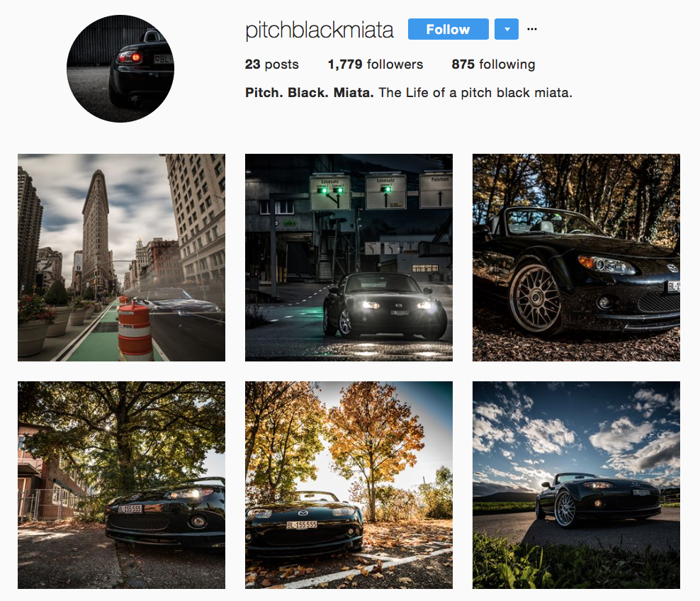
Task: Open night photo with green traffic signals
Action: point(349,258)
